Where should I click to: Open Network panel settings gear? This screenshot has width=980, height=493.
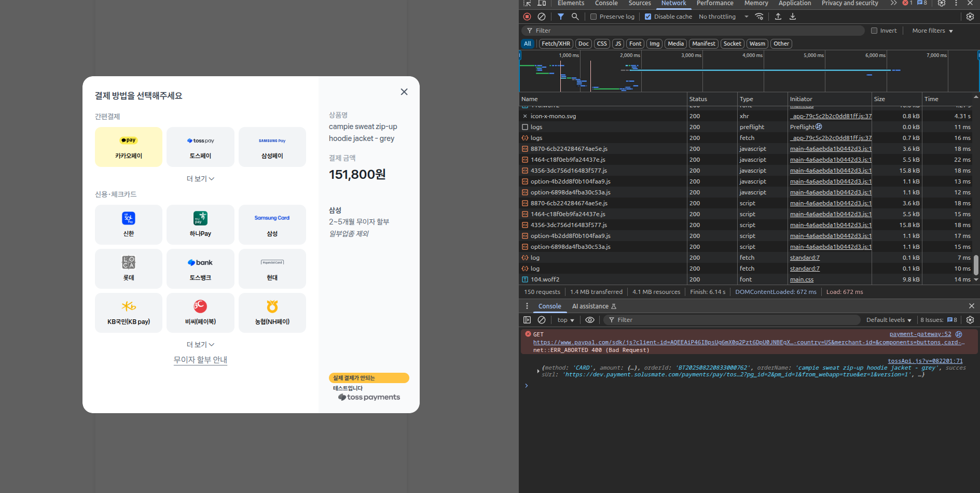[970, 17]
